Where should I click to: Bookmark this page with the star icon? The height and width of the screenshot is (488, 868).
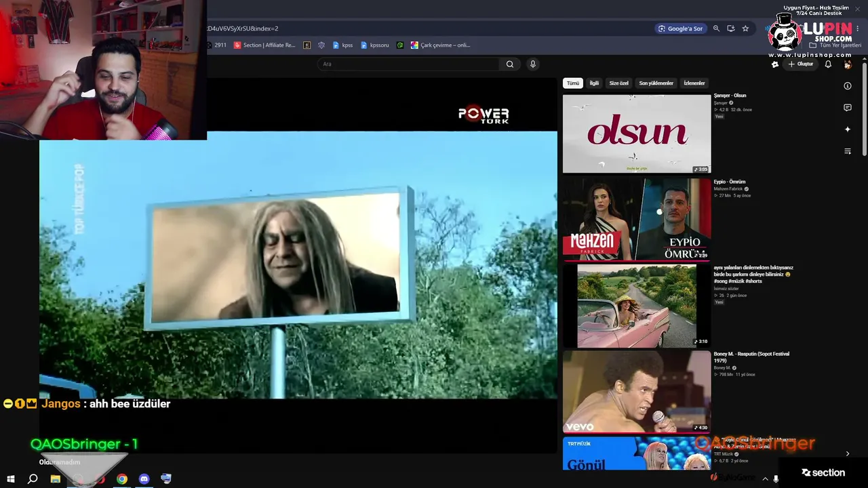[x=745, y=28]
